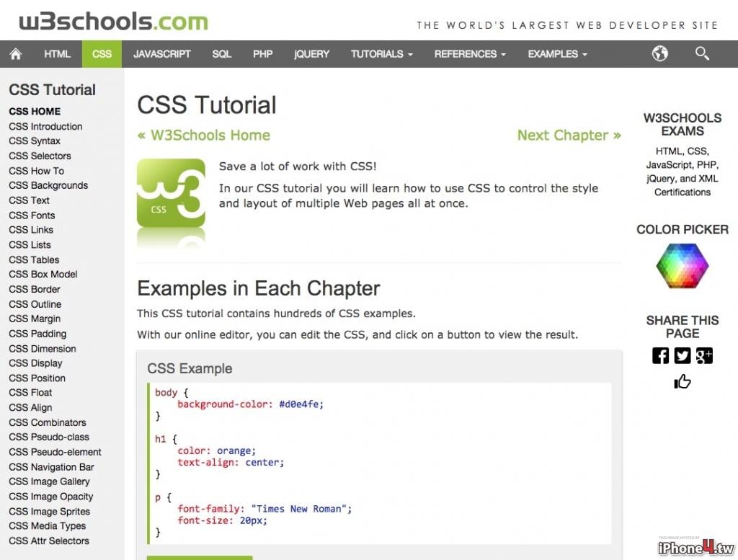This screenshot has height=560, width=738.
Task: Open CSS Padding chapter
Action: (37, 334)
